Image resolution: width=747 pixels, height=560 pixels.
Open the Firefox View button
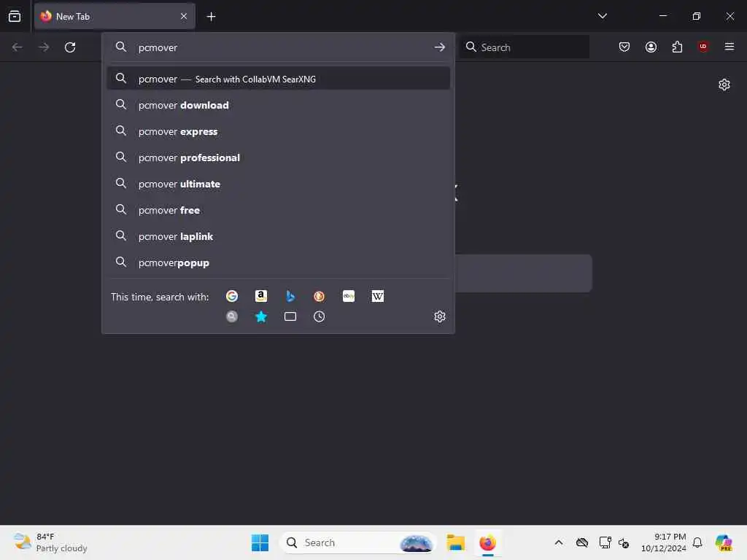(15, 16)
